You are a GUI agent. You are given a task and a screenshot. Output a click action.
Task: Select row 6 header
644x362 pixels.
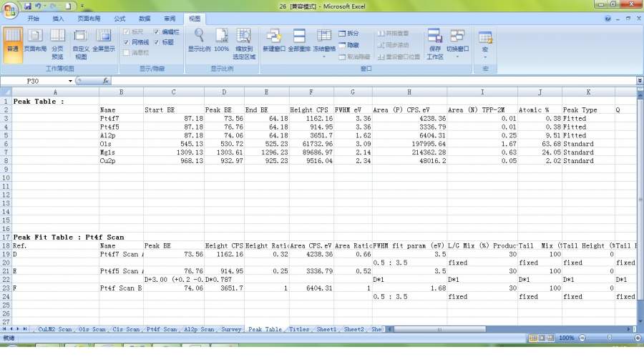coord(6,144)
